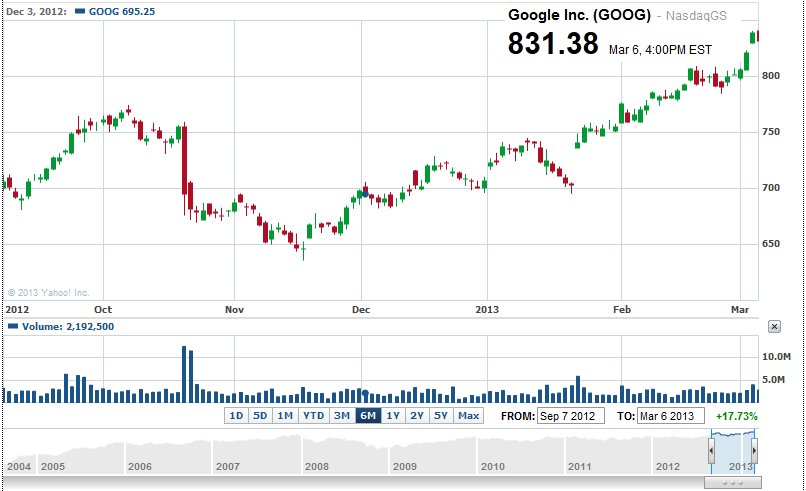The width and height of the screenshot is (806, 491).
Task: Edit the FROM date field Sep 7 2012
Action: coord(571,416)
